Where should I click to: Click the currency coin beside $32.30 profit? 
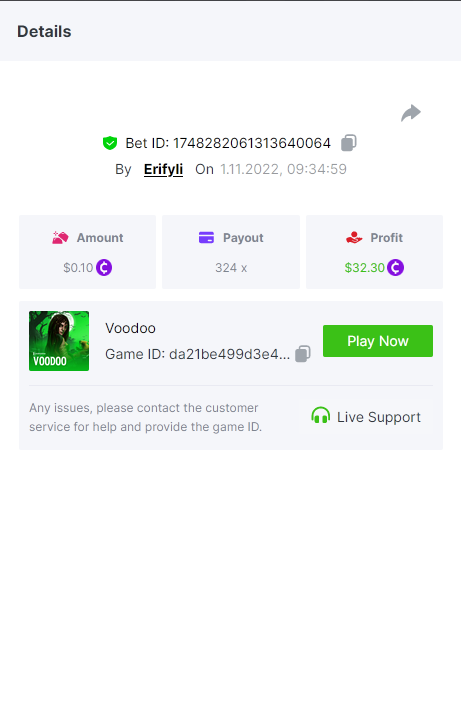[395, 267]
